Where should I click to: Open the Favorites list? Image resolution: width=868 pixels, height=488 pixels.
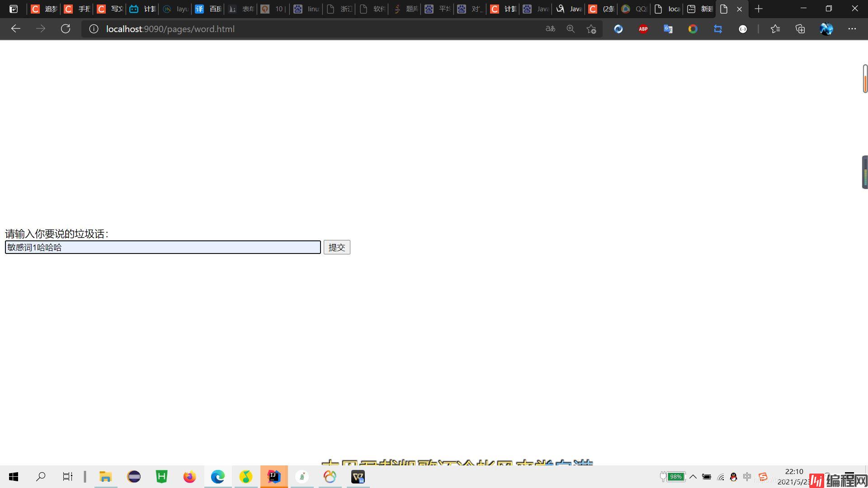775,29
